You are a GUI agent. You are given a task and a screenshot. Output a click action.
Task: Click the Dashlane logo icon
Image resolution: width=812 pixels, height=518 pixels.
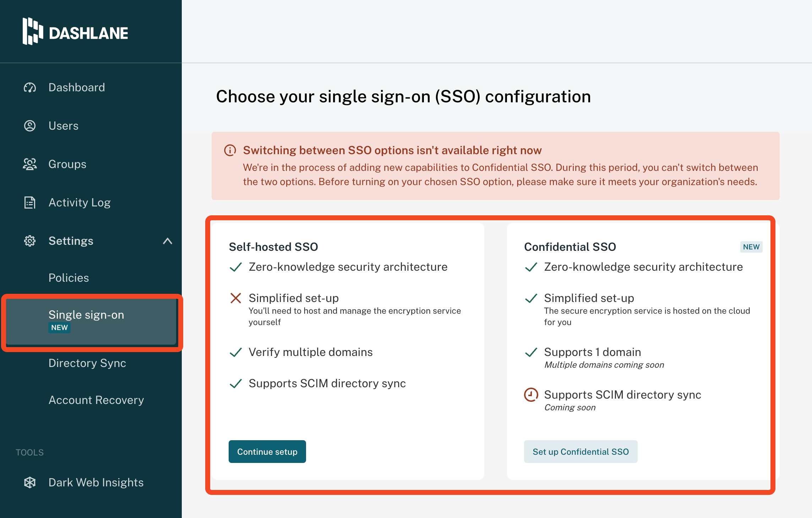[x=33, y=32]
